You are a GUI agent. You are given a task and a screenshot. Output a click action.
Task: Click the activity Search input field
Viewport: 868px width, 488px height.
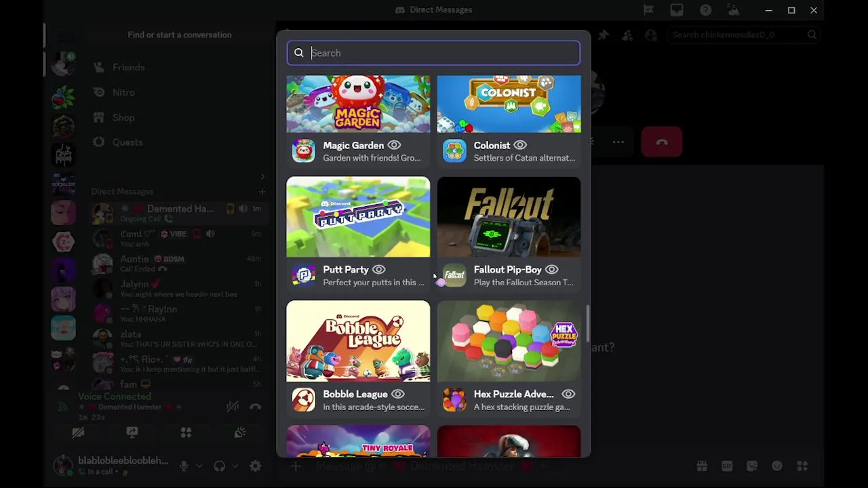433,53
